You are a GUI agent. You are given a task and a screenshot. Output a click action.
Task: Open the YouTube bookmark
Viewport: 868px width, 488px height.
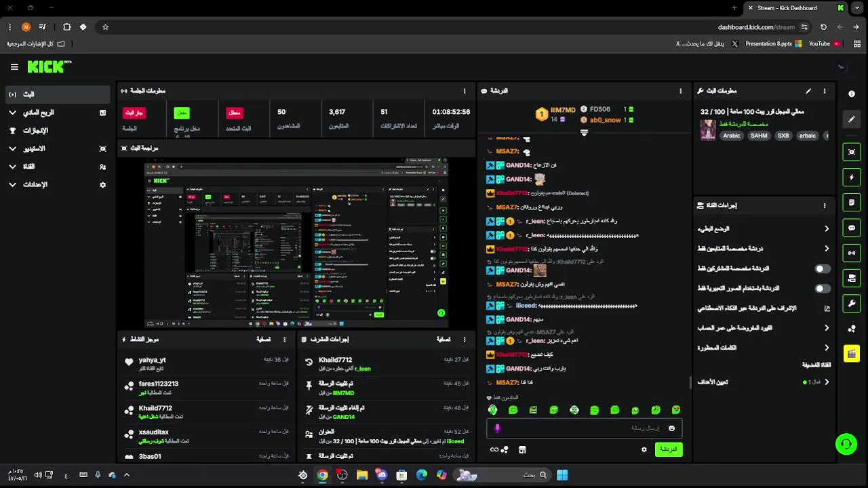[825, 43]
